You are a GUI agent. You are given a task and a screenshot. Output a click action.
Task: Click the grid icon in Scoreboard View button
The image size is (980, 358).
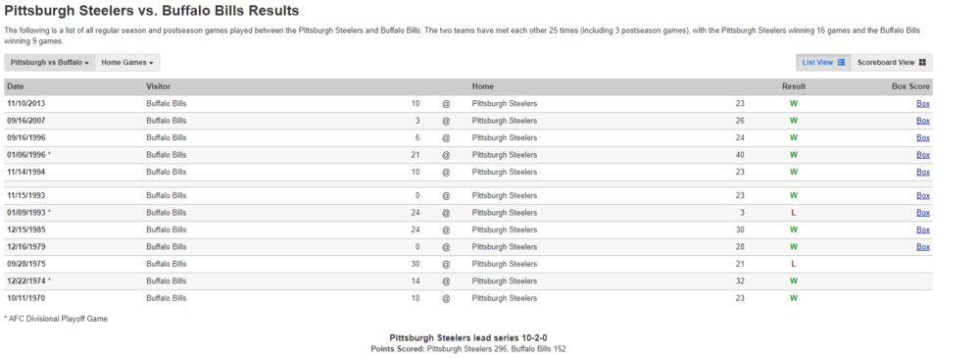[922, 63]
